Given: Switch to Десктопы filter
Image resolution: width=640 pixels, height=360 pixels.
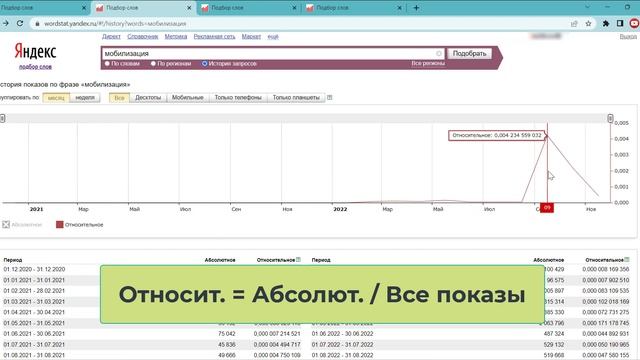Looking at the screenshot, I should point(148,98).
